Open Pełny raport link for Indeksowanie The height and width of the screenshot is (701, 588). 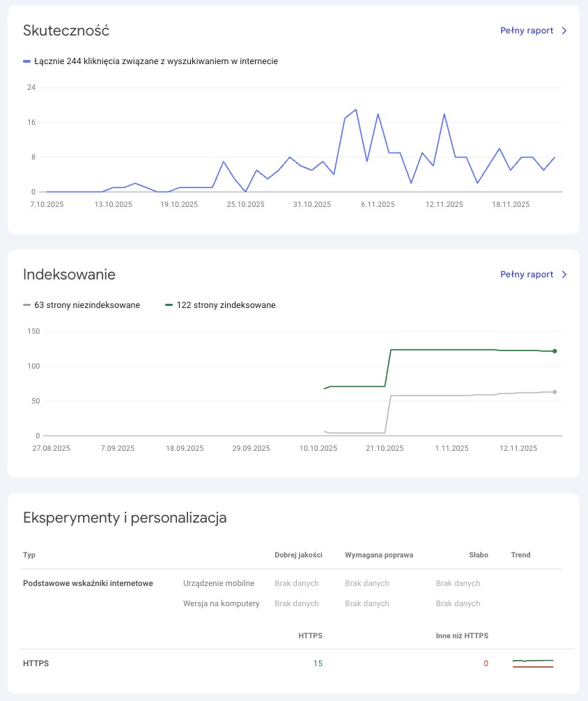point(527,275)
